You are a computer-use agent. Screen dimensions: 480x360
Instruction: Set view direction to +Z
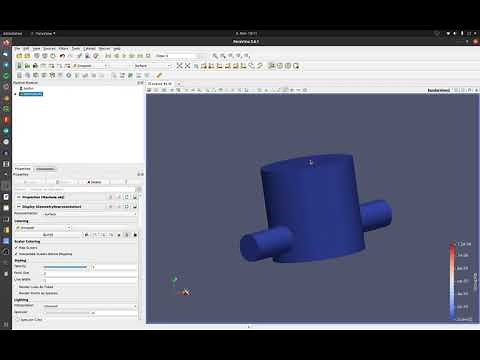235,66
